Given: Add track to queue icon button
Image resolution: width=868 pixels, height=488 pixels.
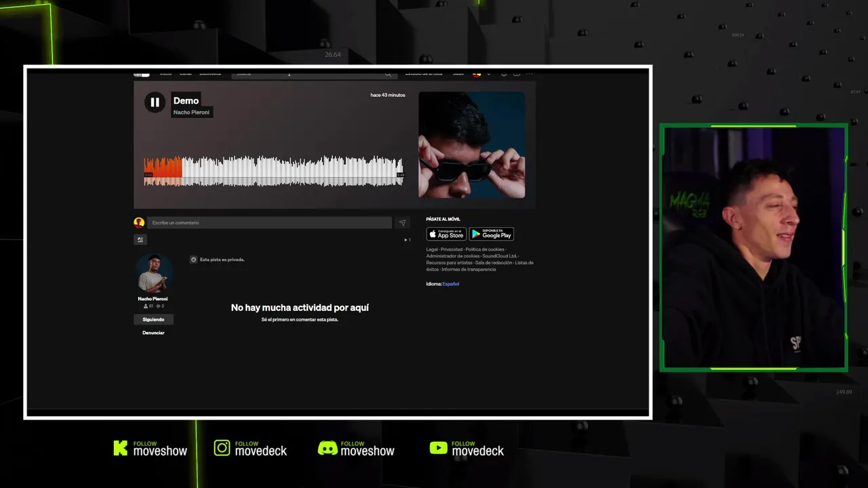Looking at the screenshot, I should click(x=140, y=239).
